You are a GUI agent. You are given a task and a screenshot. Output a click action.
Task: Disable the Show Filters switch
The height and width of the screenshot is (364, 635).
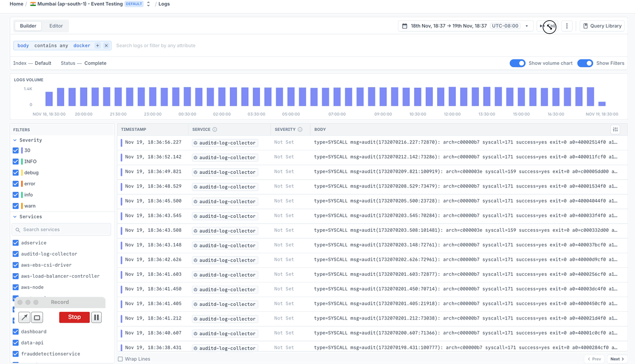coord(585,63)
